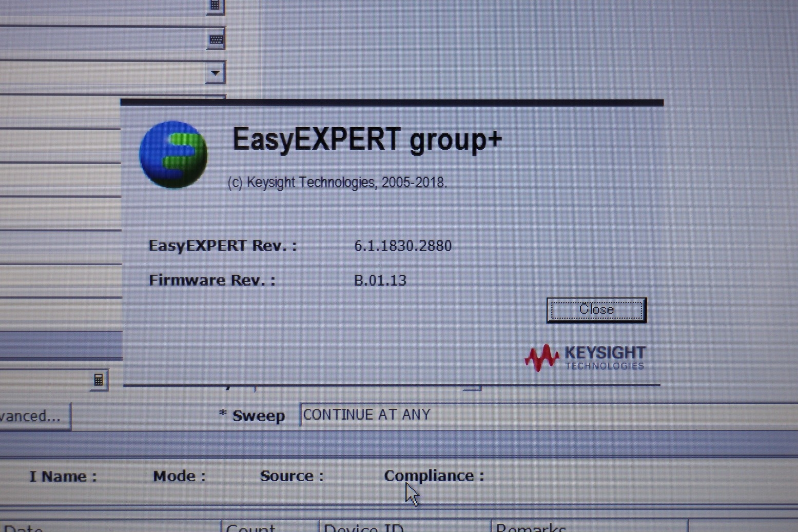Click the Keysight copyright 2005-2018 text

click(337, 183)
